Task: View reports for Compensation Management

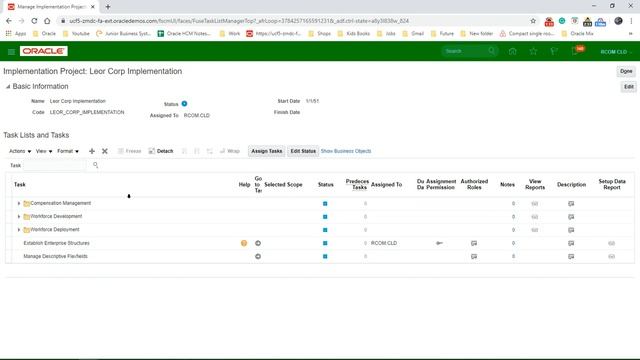Action: pos(535,204)
